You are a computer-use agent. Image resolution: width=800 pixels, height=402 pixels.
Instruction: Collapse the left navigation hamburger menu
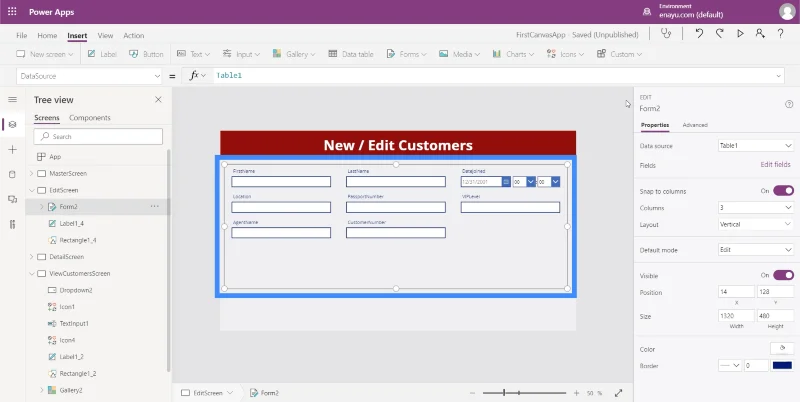tap(12, 99)
